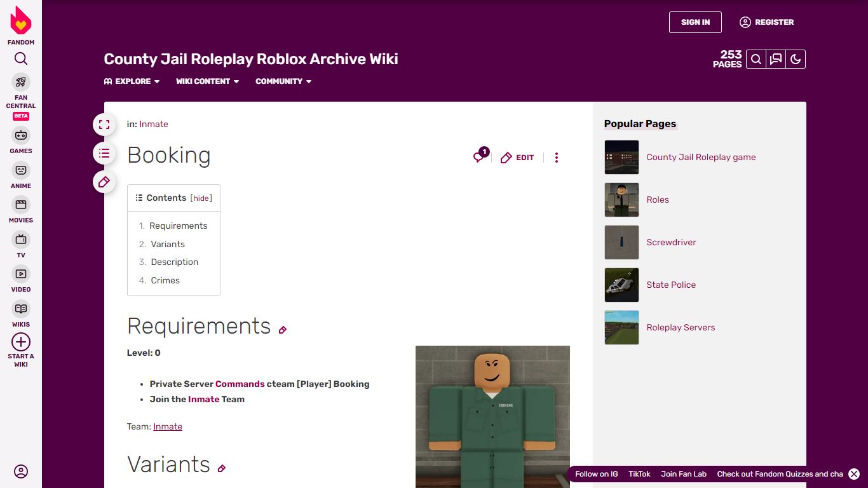Click the Screwdriver thumbnail image

(x=621, y=242)
